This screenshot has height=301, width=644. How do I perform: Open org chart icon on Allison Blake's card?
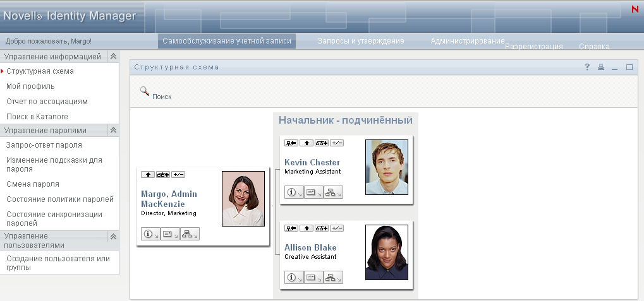pos(334,278)
